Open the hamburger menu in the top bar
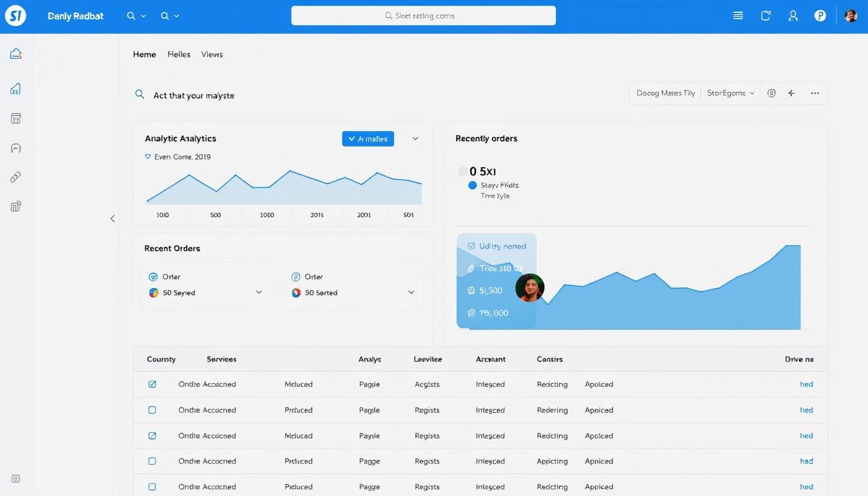 click(x=738, y=15)
